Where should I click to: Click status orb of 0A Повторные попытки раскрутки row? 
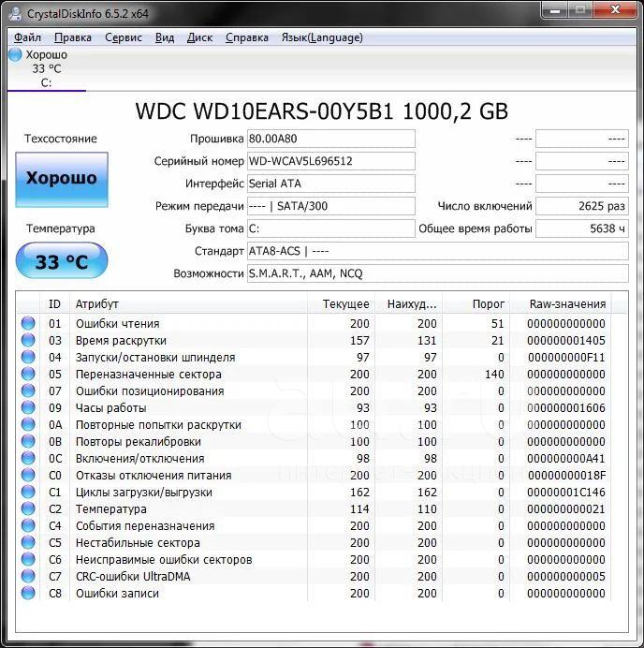coord(28,424)
